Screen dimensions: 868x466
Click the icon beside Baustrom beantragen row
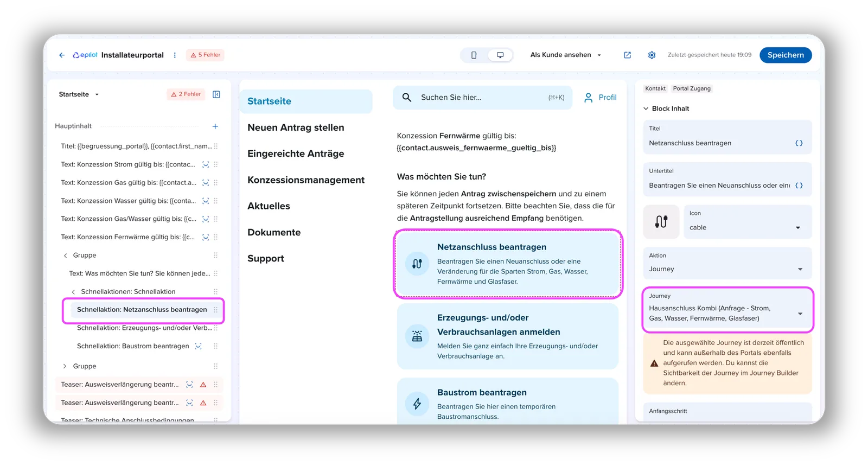[x=198, y=346]
